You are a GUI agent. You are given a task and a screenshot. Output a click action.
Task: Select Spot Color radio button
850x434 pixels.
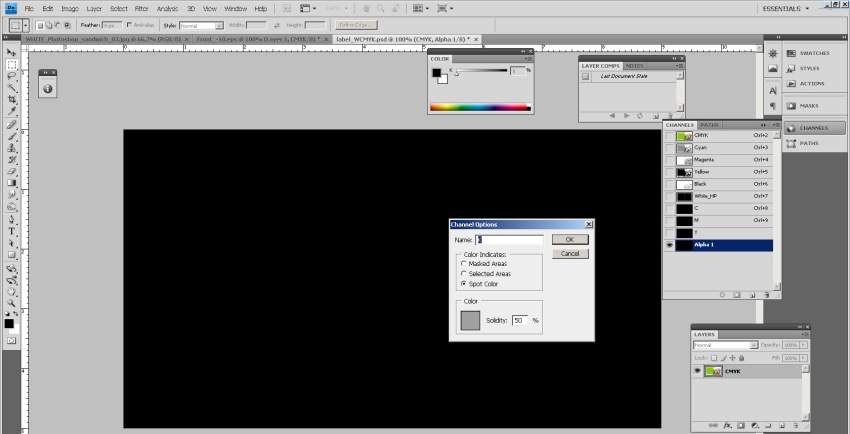(x=463, y=284)
